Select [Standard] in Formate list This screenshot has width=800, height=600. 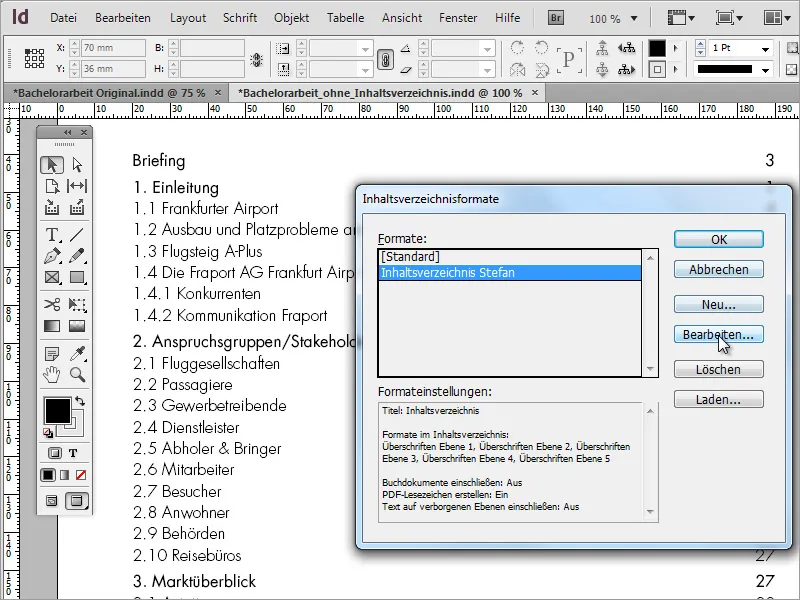[x=510, y=257]
